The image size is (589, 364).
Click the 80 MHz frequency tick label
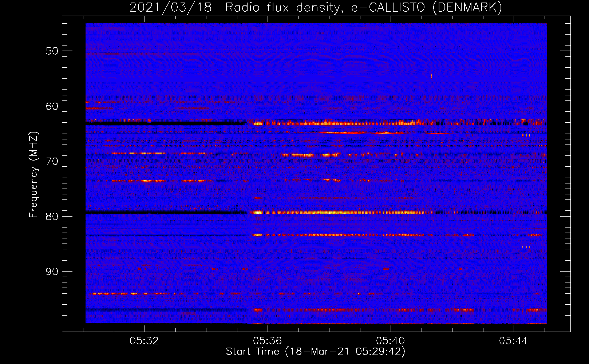point(52,216)
